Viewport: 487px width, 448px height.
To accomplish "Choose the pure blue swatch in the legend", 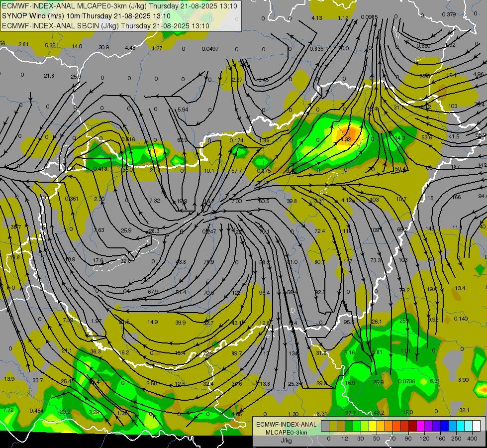I will click(444, 426).
